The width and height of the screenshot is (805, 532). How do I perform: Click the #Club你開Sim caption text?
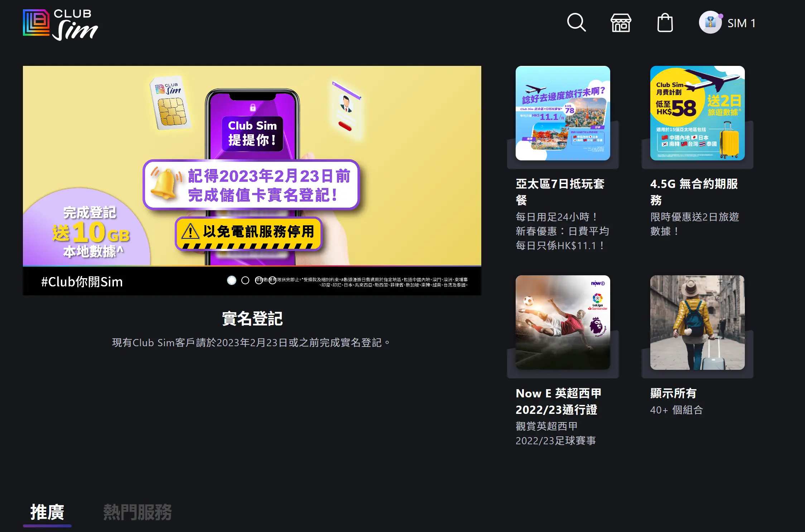(x=82, y=282)
